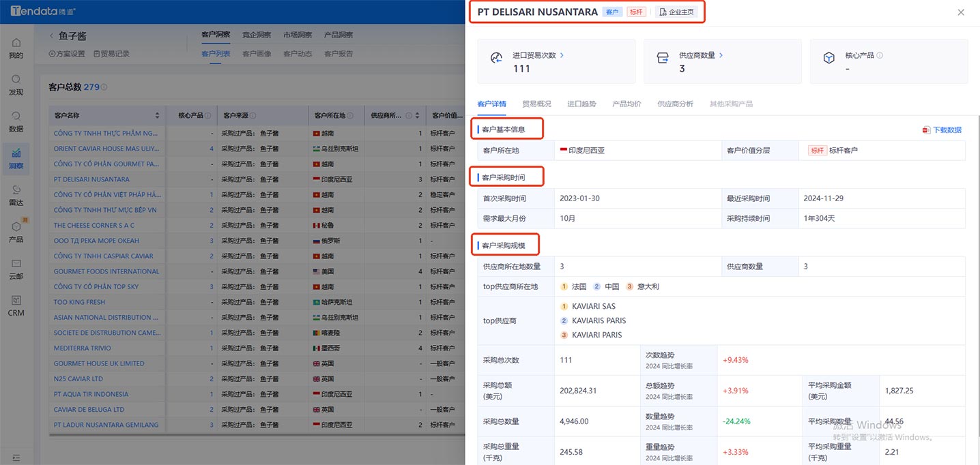Open customer N25 CAVIAR LTD
This screenshot has height=465, width=980.
78,379
